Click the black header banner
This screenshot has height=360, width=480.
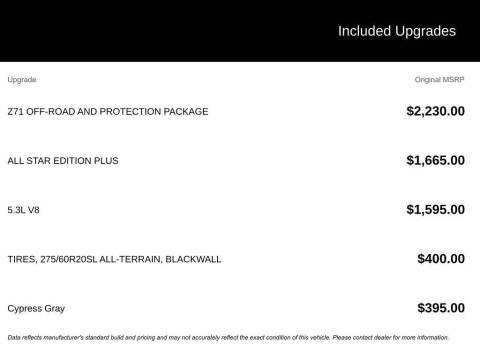pyautogui.click(x=240, y=31)
